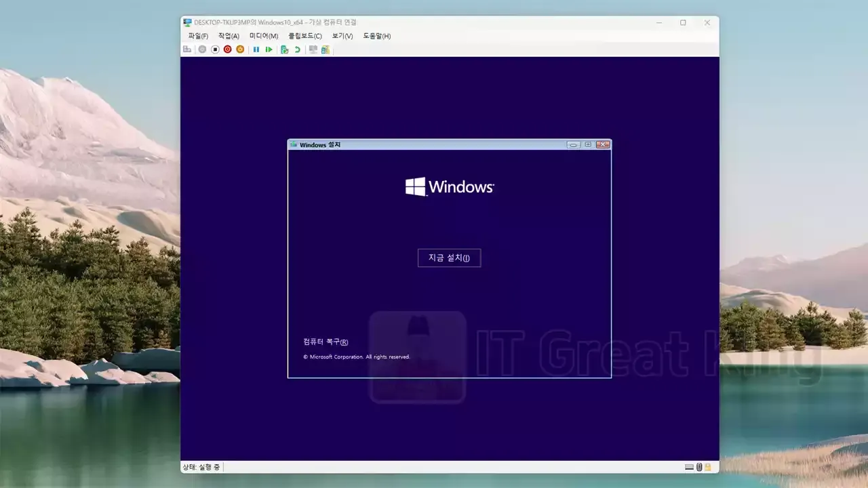Click the VM connection icon in the title bar
This screenshot has height=488, width=868.
pos(188,22)
